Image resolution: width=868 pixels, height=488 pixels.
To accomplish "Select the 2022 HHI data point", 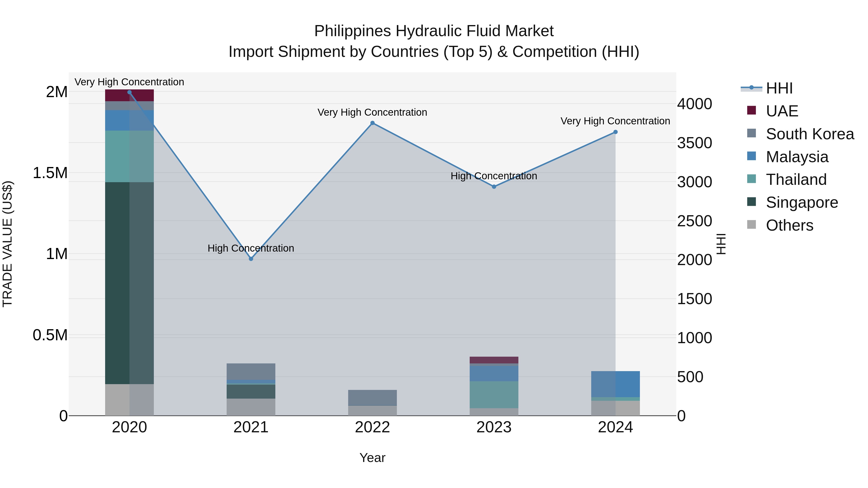I will [372, 123].
